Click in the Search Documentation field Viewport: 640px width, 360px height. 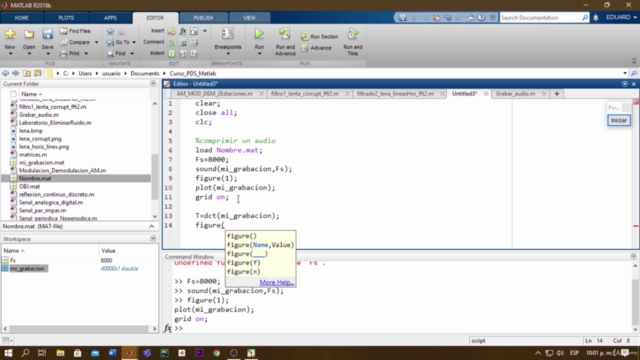tap(540, 18)
